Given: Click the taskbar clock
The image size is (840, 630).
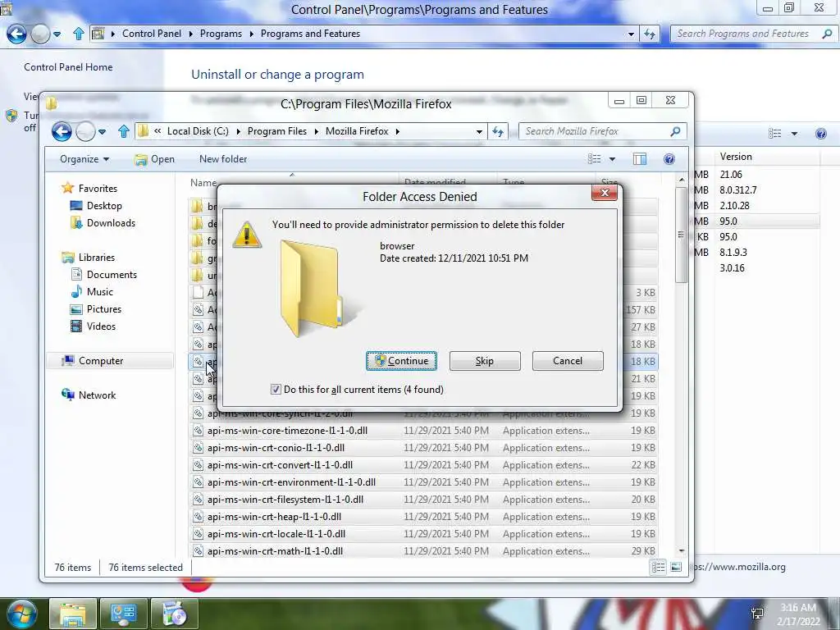Looking at the screenshot, I should pos(798,614).
